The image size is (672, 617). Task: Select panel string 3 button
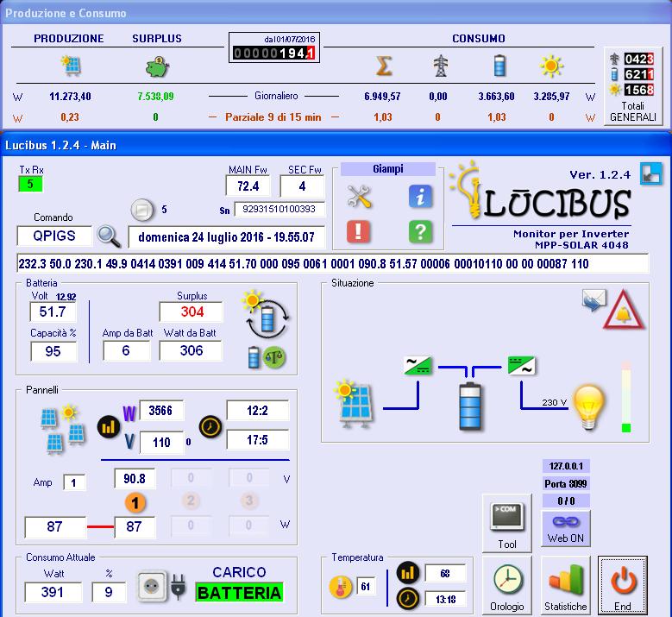[x=249, y=501]
